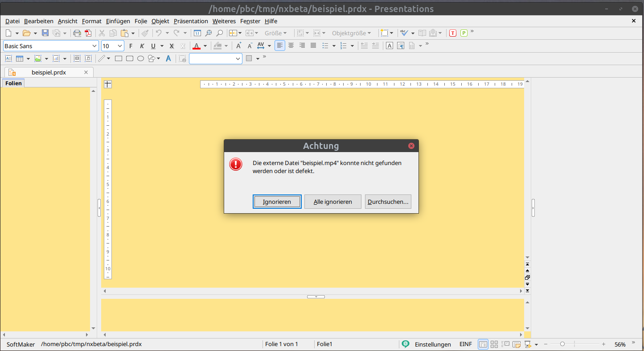
Task: Click Einstellungen in the status bar
Action: [433, 344]
